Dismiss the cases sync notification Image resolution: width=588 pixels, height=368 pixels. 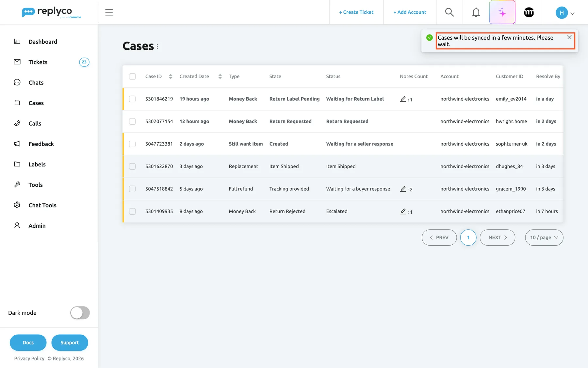click(569, 37)
